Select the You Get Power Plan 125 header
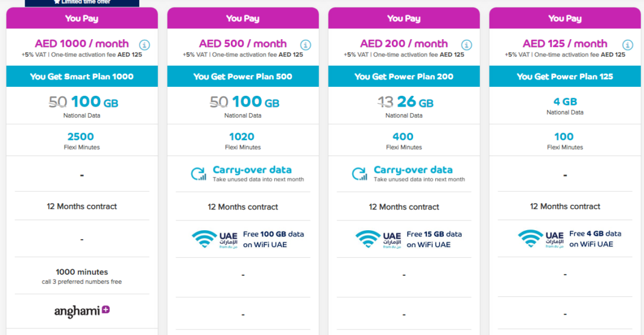Screen dimensions: 644x335 (x=565, y=77)
